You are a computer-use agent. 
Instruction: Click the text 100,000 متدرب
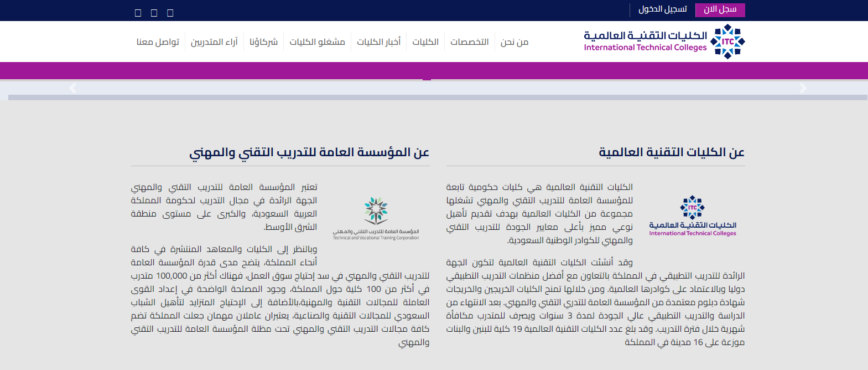pyautogui.click(x=160, y=276)
